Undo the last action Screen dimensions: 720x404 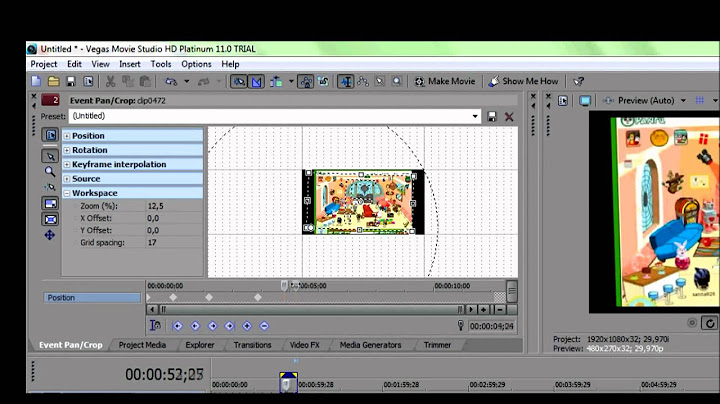(x=171, y=81)
